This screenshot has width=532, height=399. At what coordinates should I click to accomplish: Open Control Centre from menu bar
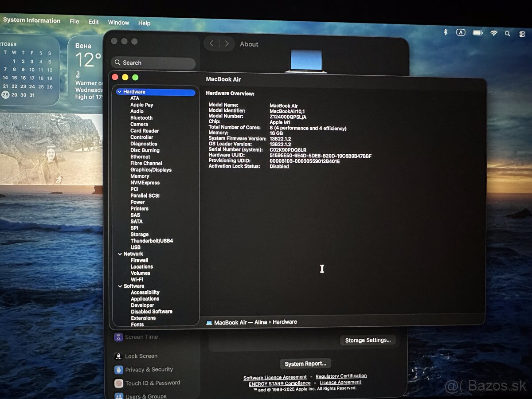522,34
